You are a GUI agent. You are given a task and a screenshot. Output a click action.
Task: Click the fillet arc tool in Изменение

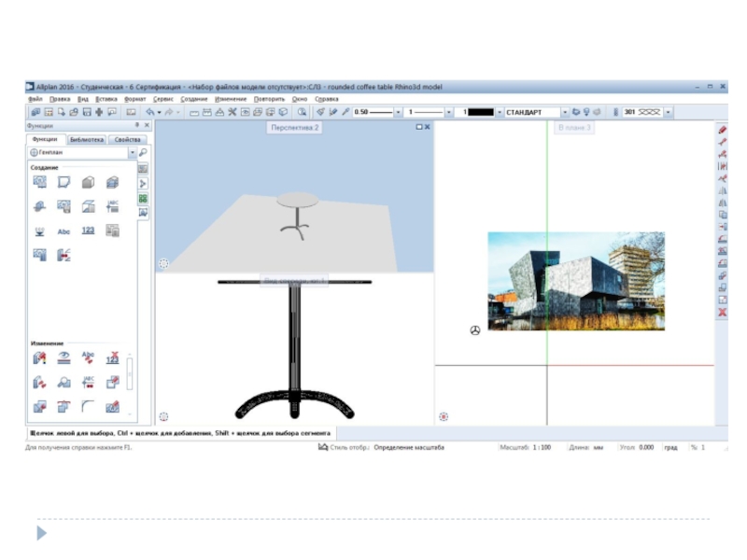tap(88, 406)
